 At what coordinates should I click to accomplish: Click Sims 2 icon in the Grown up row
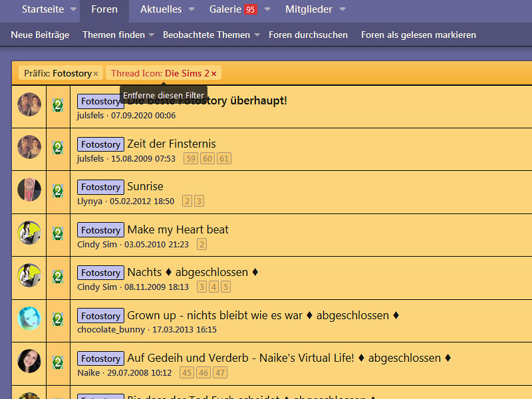coord(58,319)
